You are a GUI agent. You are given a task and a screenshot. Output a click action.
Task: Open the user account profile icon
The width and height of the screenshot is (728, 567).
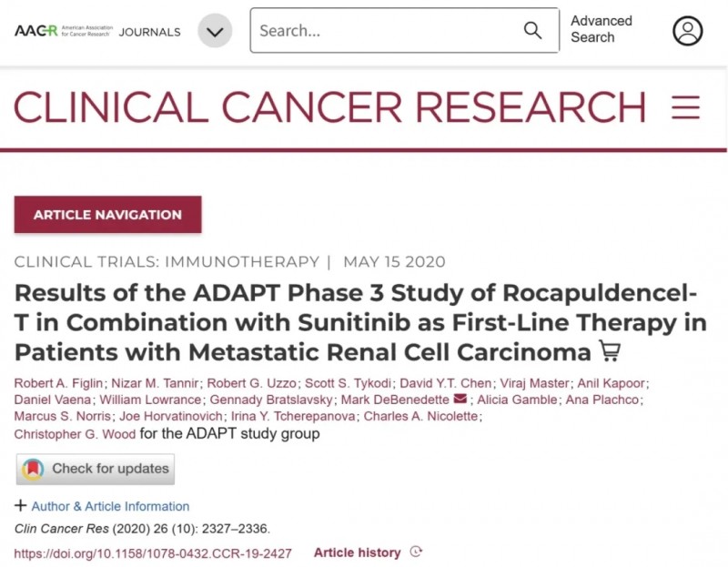tap(687, 31)
